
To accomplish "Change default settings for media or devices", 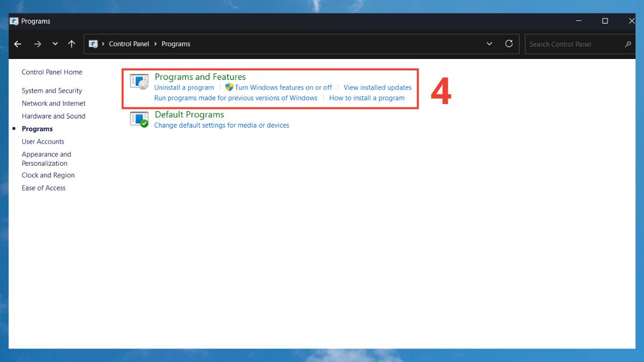I will [222, 125].
